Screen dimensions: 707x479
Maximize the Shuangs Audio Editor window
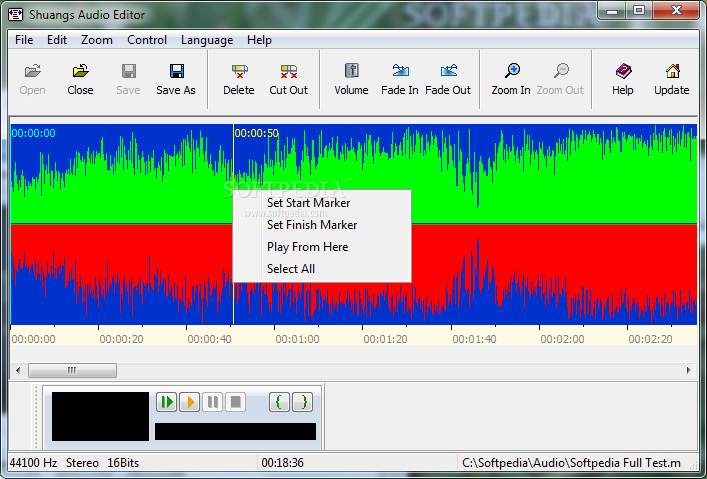(x=639, y=11)
